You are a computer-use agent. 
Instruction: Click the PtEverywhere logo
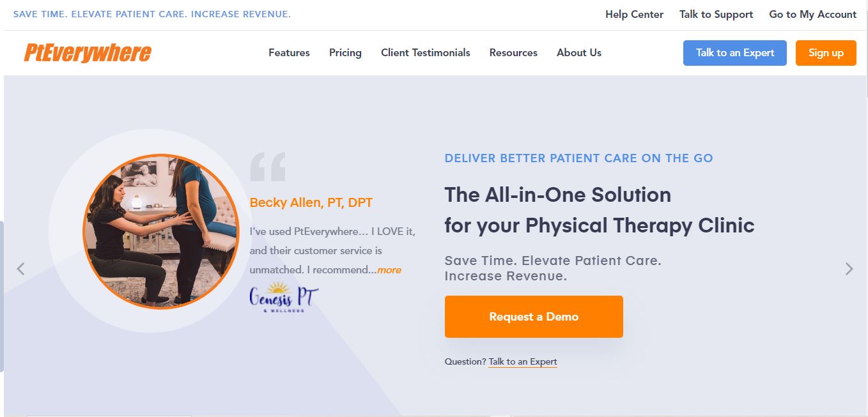[x=88, y=52]
